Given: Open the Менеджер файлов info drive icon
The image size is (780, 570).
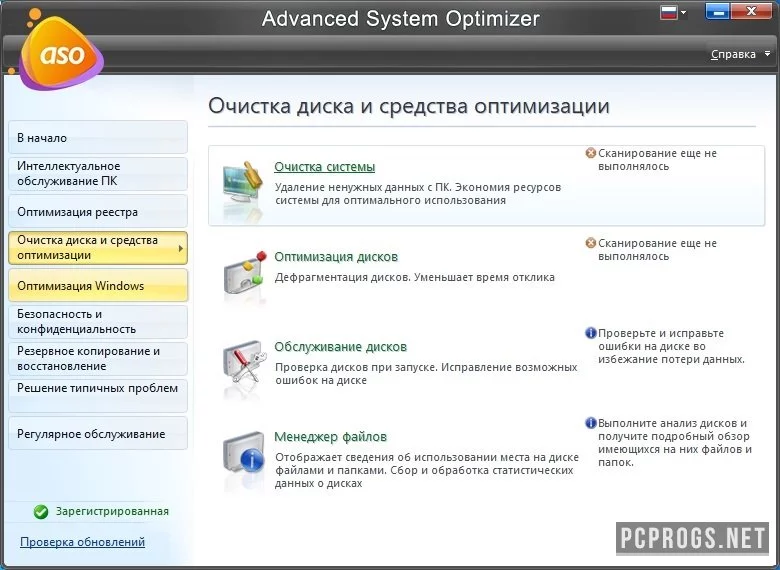Looking at the screenshot, I should point(243,455).
